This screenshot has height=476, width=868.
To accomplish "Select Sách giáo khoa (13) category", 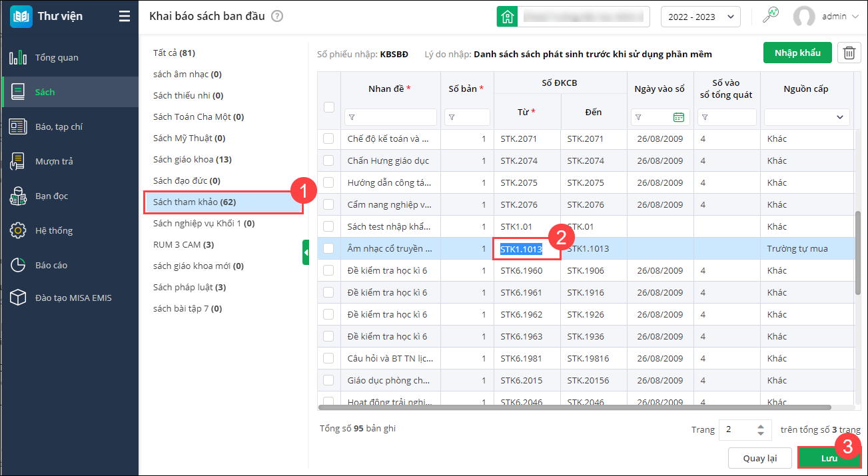I will tap(193, 159).
